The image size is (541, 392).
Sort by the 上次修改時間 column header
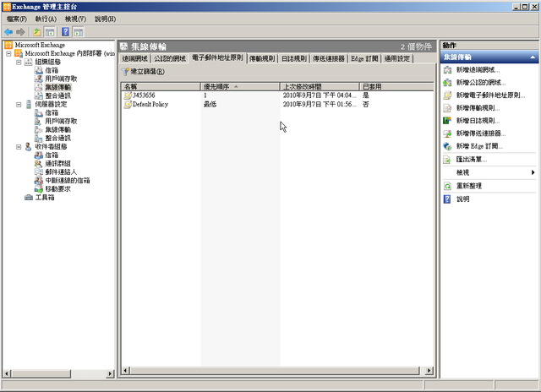pos(320,86)
